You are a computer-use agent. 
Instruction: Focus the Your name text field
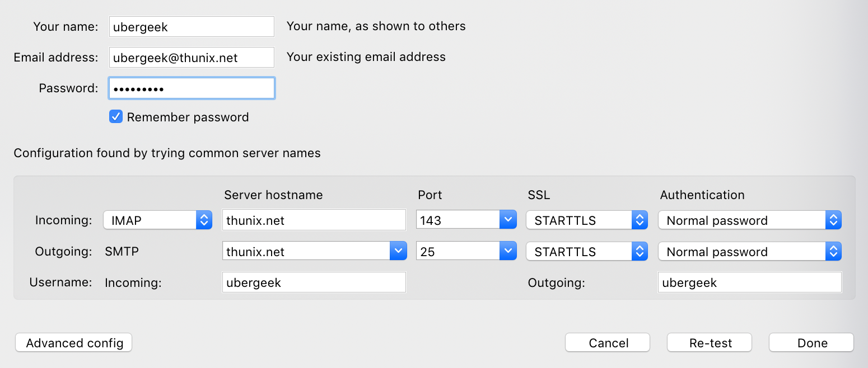[192, 27]
